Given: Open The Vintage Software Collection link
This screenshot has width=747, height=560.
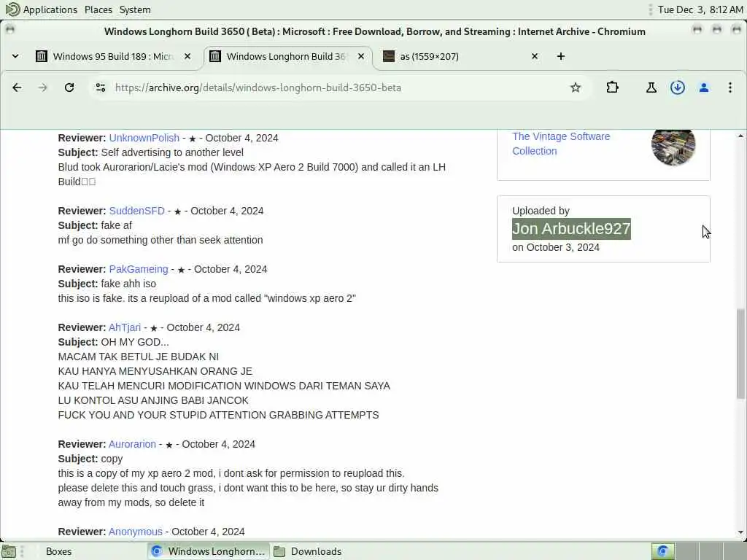Looking at the screenshot, I should [561, 144].
